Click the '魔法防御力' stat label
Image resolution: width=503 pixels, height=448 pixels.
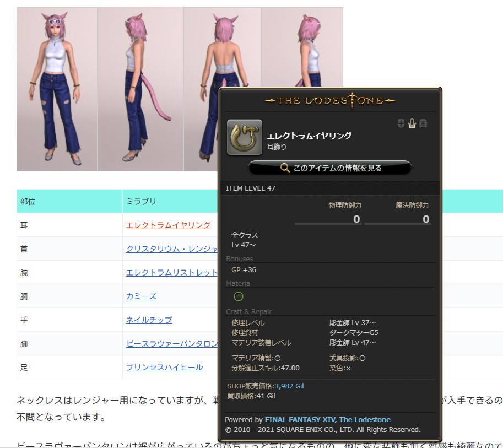click(412, 206)
